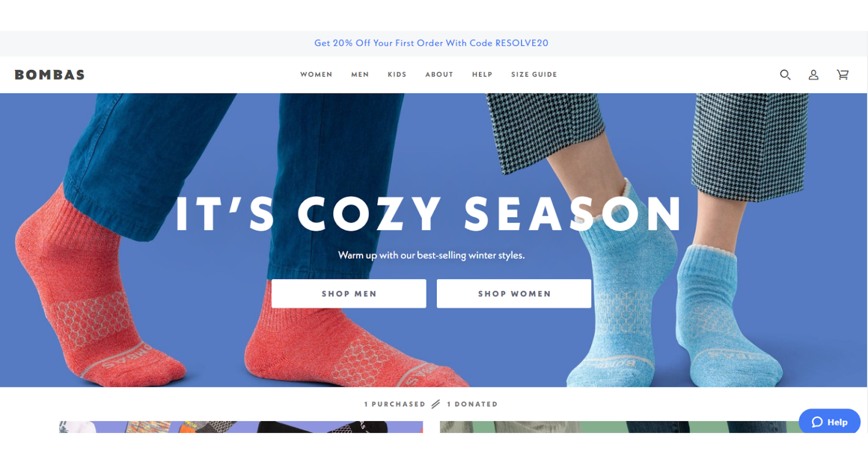This screenshot has height=464, width=868.
Task: Open the Men menu
Action: [x=360, y=74]
